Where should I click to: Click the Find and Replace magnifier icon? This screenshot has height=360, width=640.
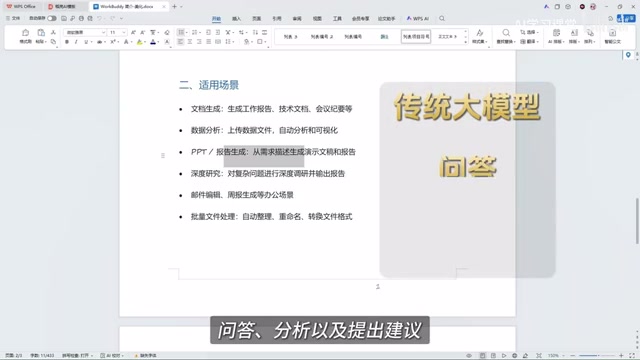[506, 33]
